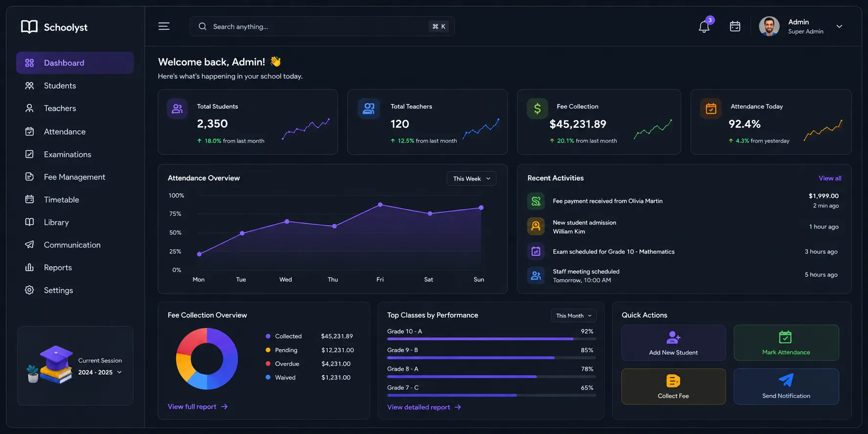Click the exam scheduled activity icon

click(536, 251)
